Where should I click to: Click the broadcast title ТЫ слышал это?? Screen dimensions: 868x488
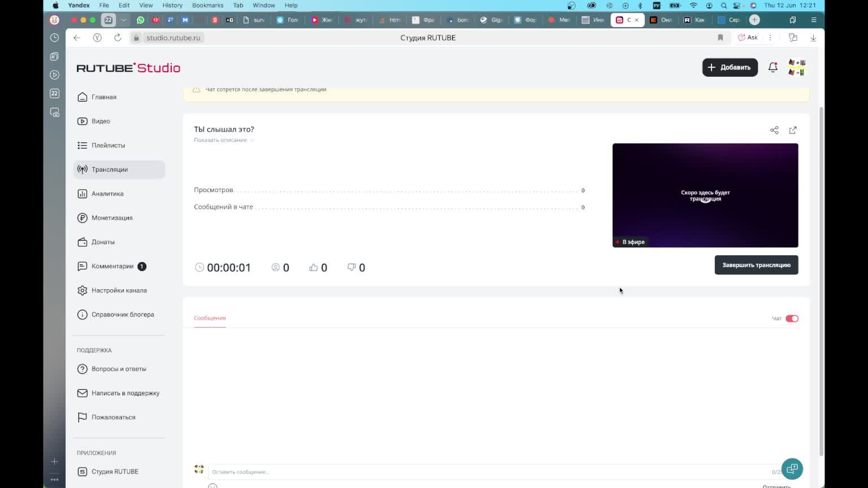224,129
